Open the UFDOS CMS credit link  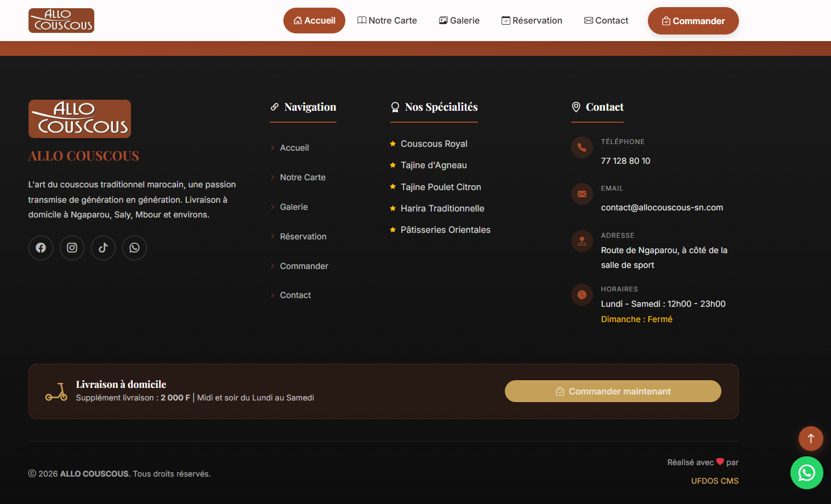[x=714, y=481]
